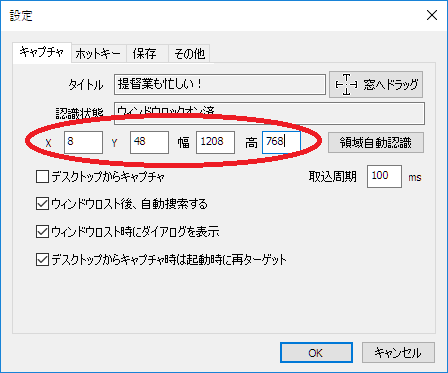Confirm settings with OK button
Screen dimensions: 448x373
(316, 353)
